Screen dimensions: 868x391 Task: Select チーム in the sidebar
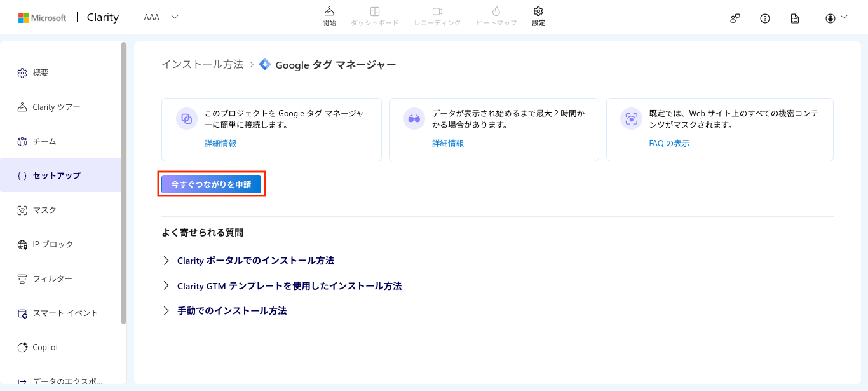click(x=60, y=141)
